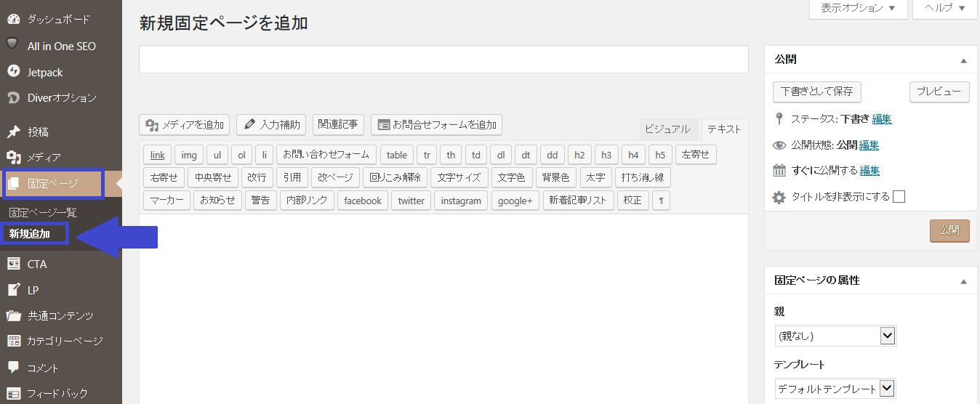Open the All in One SEO shield icon

coord(13,45)
